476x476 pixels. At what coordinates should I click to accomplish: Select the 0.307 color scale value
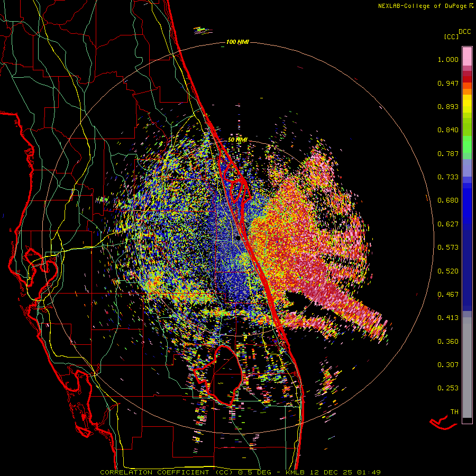(x=448, y=365)
